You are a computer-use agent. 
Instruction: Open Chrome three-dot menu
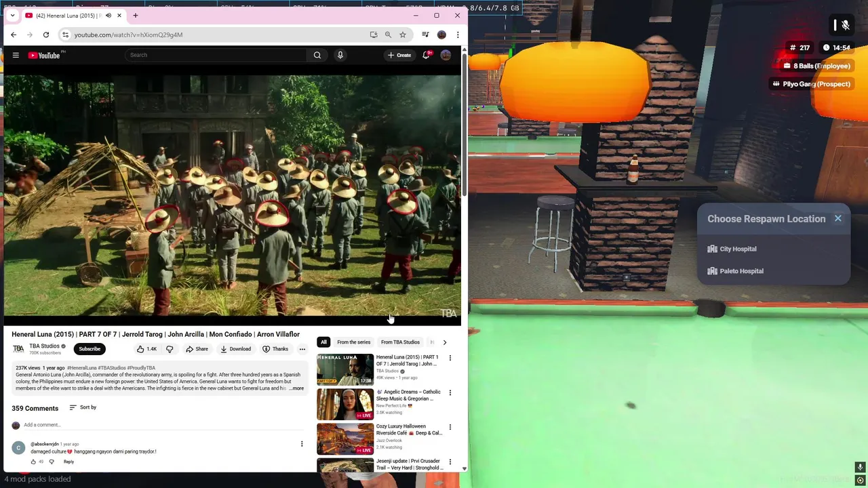(458, 35)
